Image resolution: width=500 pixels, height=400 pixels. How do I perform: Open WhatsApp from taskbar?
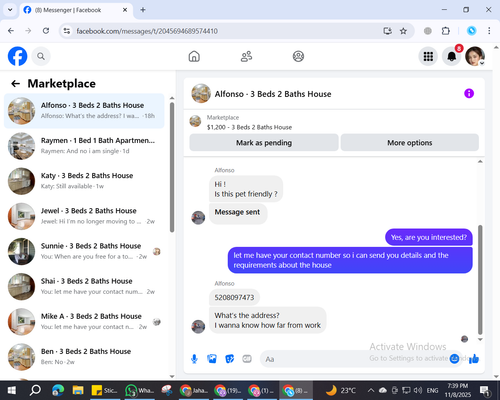(139, 390)
